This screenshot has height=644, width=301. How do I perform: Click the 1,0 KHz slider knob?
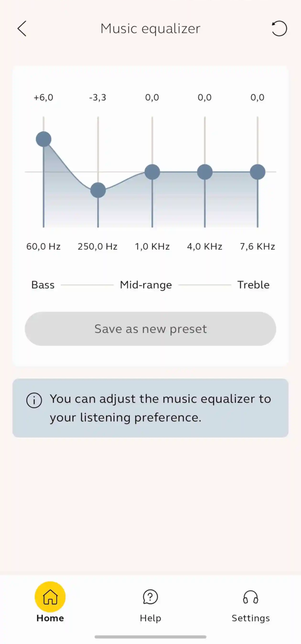(x=152, y=172)
